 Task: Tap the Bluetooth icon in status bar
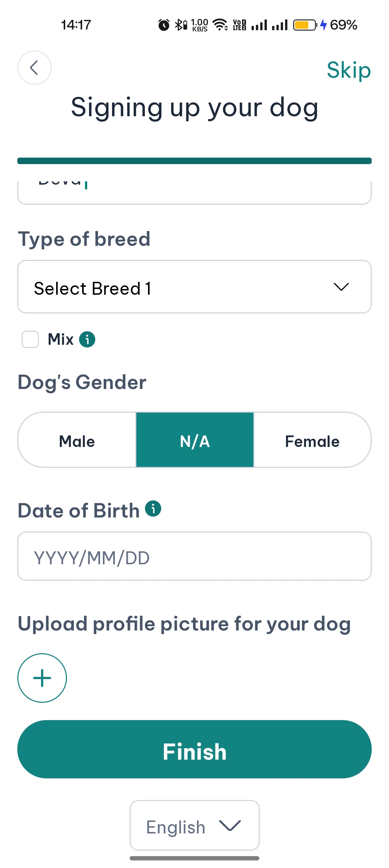(x=179, y=25)
